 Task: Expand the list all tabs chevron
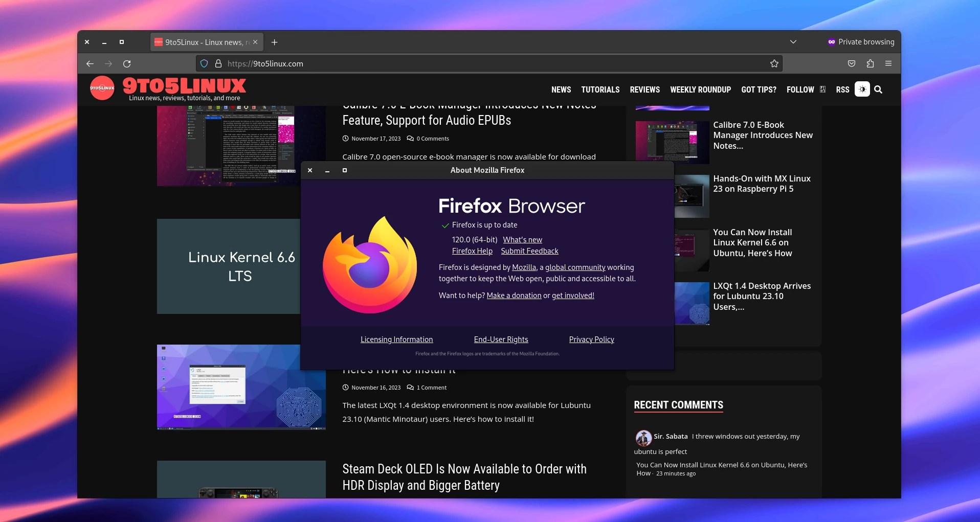[793, 42]
